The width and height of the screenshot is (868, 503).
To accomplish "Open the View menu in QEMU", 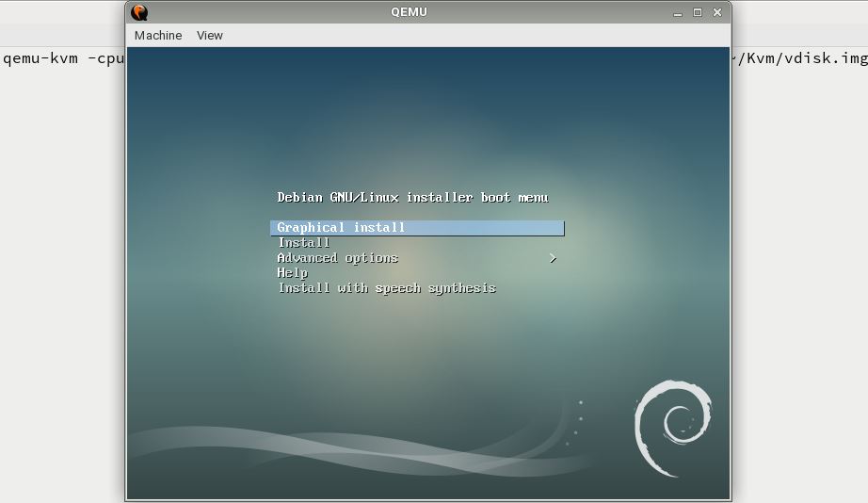I will click(x=209, y=36).
